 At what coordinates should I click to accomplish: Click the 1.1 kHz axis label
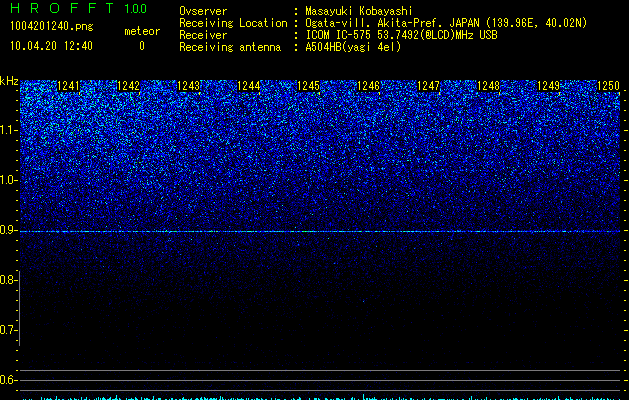pyautogui.click(x=8, y=130)
